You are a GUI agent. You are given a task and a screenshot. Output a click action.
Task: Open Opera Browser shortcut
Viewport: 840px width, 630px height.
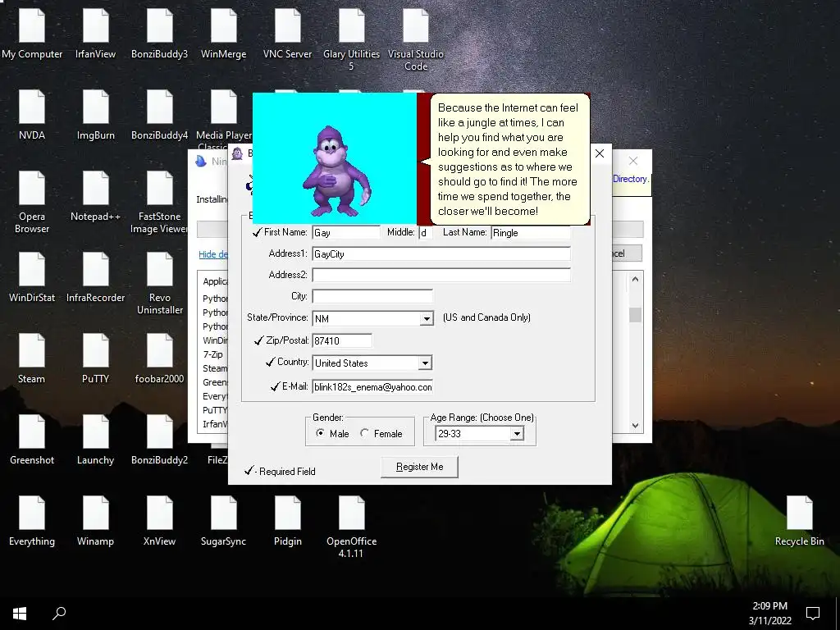(x=32, y=203)
